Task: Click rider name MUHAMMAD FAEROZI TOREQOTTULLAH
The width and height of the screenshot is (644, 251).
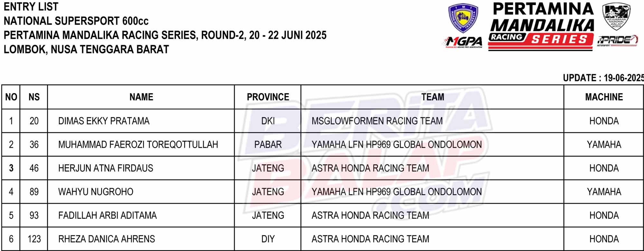Action: [138, 144]
